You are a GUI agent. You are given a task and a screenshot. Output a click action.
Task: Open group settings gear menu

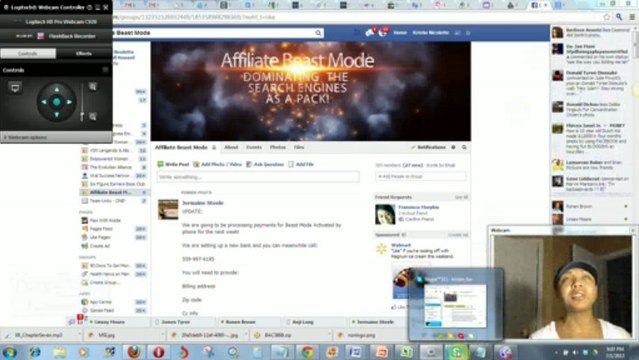pyautogui.click(x=454, y=147)
